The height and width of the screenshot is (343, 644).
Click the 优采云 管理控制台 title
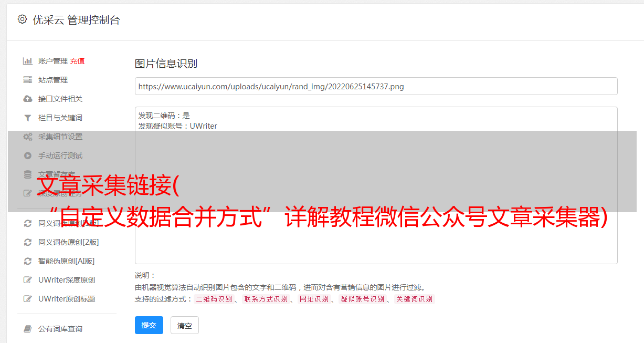pos(76,20)
